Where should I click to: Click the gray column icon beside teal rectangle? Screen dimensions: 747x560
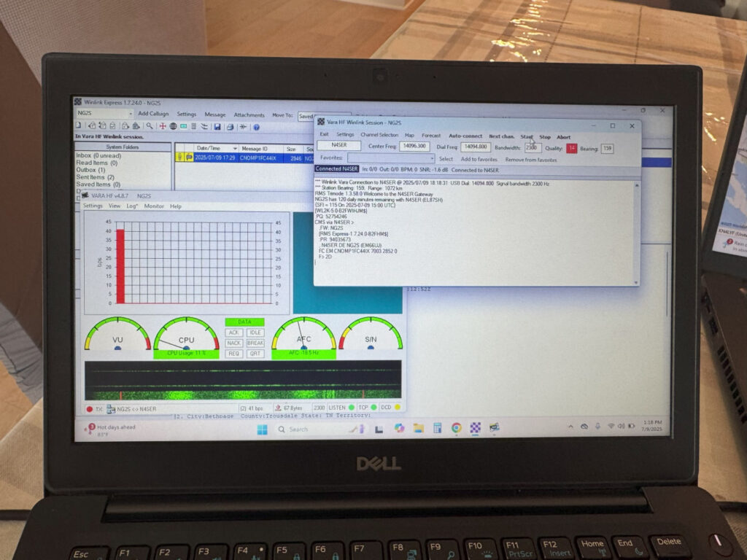pos(193,126)
